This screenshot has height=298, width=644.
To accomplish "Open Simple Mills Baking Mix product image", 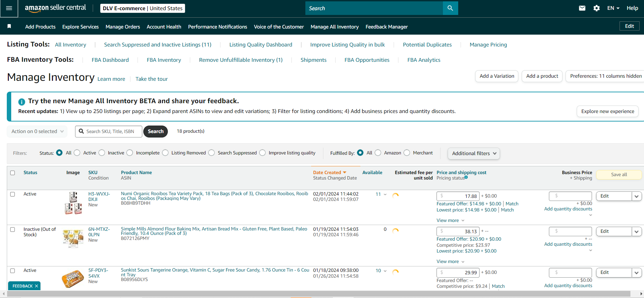I will [x=73, y=238].
